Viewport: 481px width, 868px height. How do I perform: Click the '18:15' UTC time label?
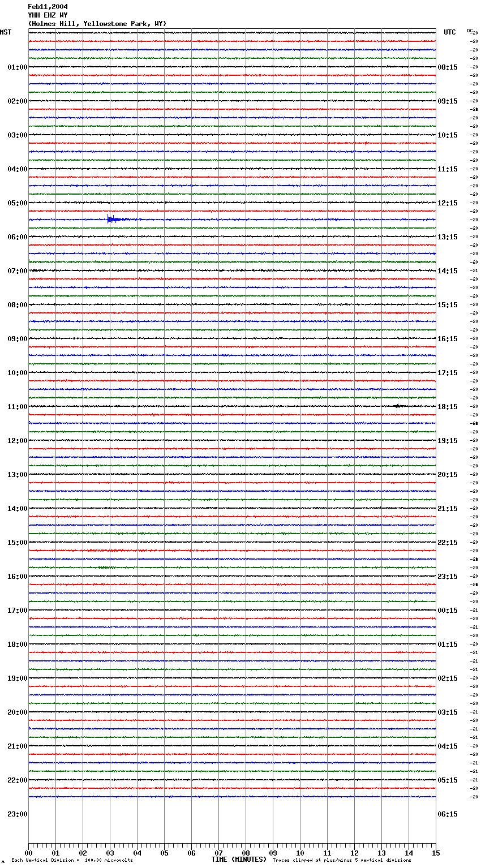point(448,407)
